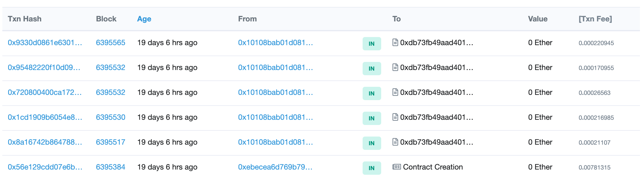
Task: Open block 6395517
Action: click(111, 142)
